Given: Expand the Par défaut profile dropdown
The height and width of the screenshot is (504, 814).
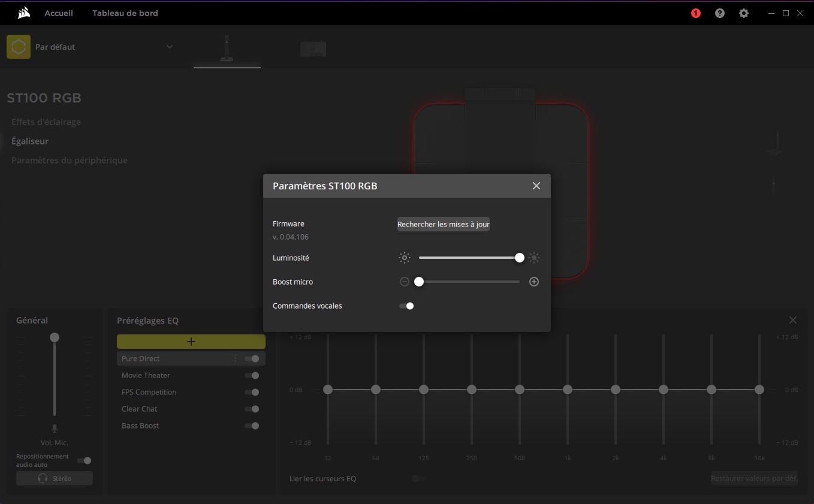Looking at the screenshot, I should click(170, 47).
